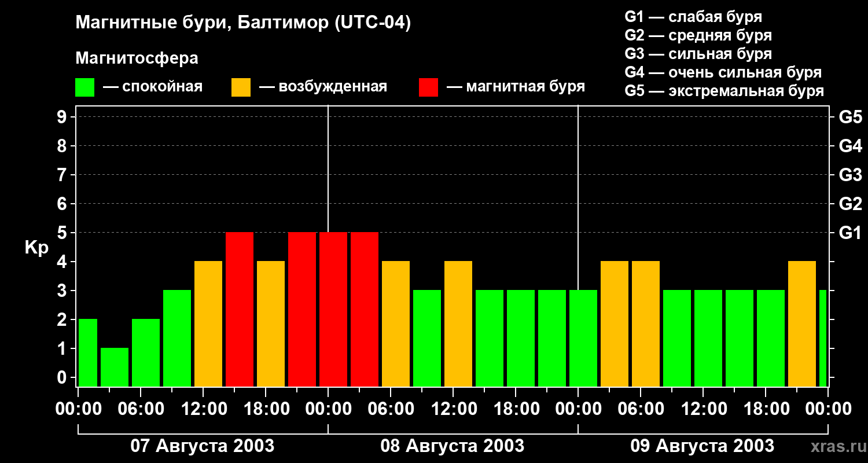Select the '08 Августа 2003' date label

click(x=452, y=446)
